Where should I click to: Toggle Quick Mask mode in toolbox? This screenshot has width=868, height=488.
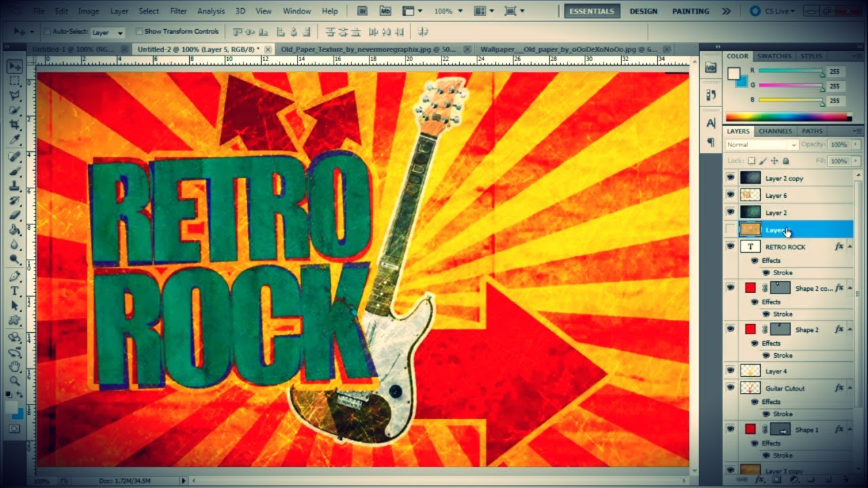[14, 429]
